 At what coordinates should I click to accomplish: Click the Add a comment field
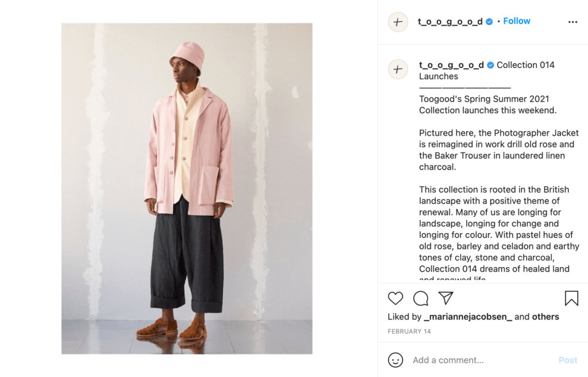(x=482, y=360)
